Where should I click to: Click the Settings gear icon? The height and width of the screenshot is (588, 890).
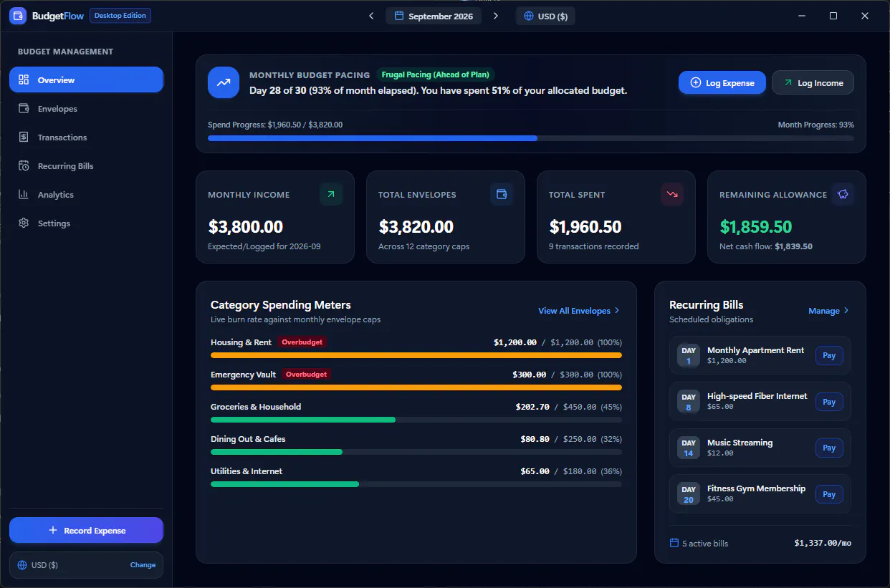coord(24,223)
